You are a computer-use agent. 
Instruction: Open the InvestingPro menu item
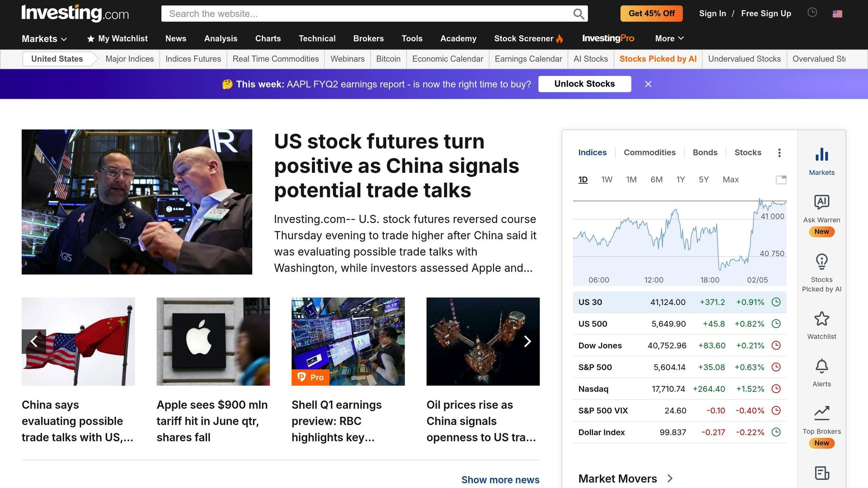[608, 39]
